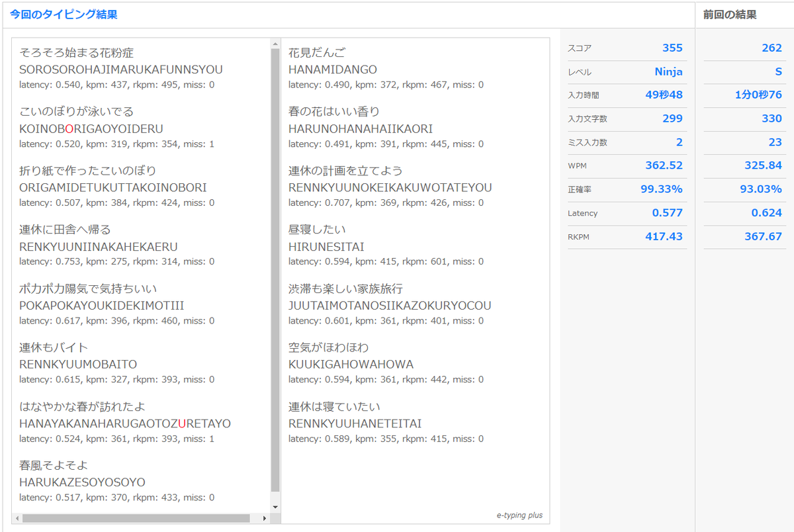Click the horizontal scroll right arrow

click(265, 518)
